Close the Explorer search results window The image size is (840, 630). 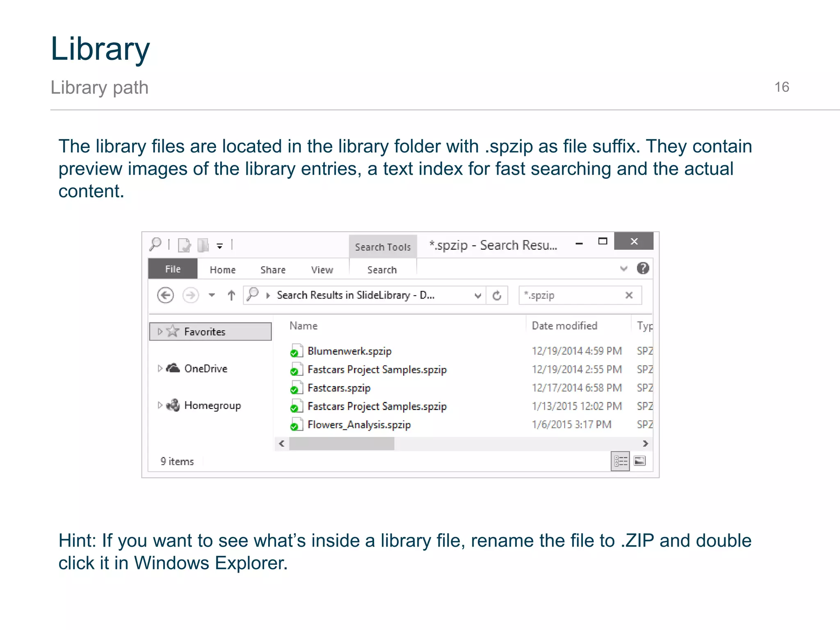tap(634, 241)
